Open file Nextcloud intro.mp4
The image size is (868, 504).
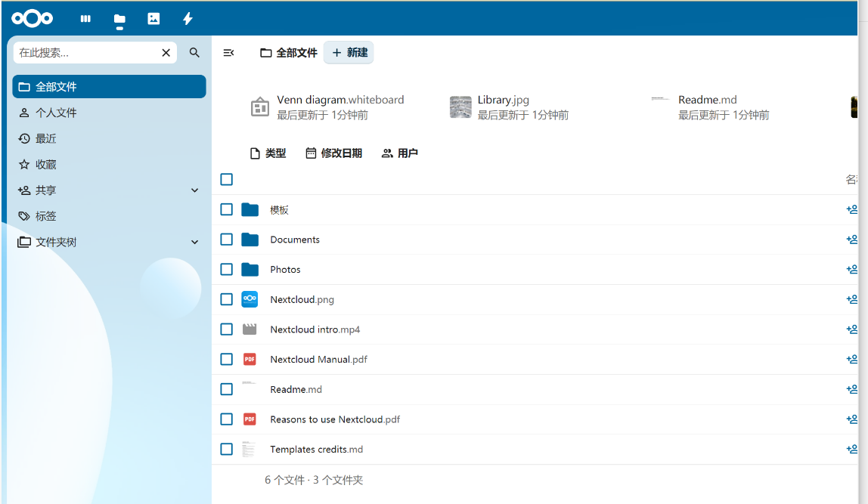click(315, 329)
